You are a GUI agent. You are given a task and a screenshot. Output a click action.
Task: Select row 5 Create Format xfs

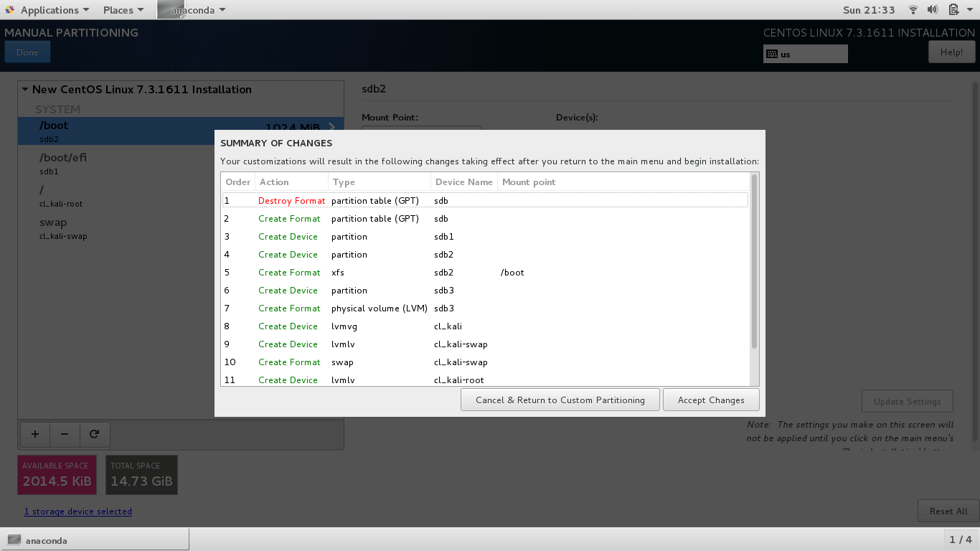(x=485, y=273)
